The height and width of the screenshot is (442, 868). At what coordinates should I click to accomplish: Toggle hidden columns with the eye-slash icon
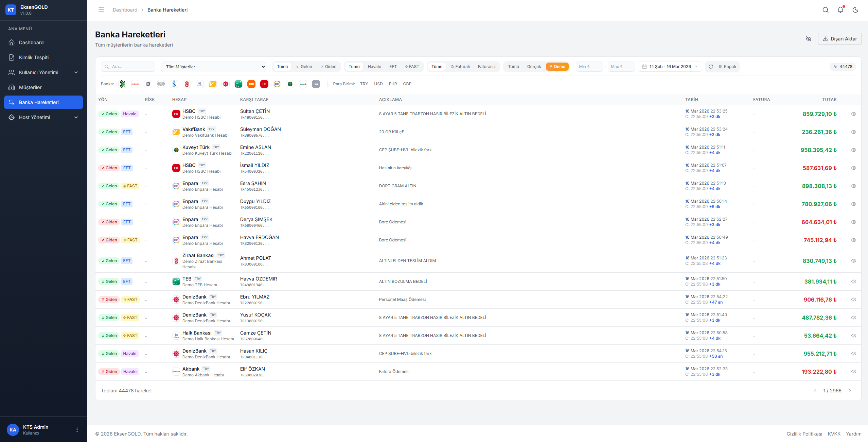point(809,39)
